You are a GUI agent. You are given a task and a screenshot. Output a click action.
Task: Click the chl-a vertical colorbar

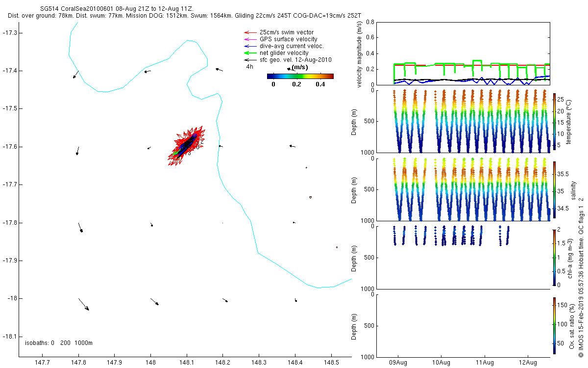(555, 257)
